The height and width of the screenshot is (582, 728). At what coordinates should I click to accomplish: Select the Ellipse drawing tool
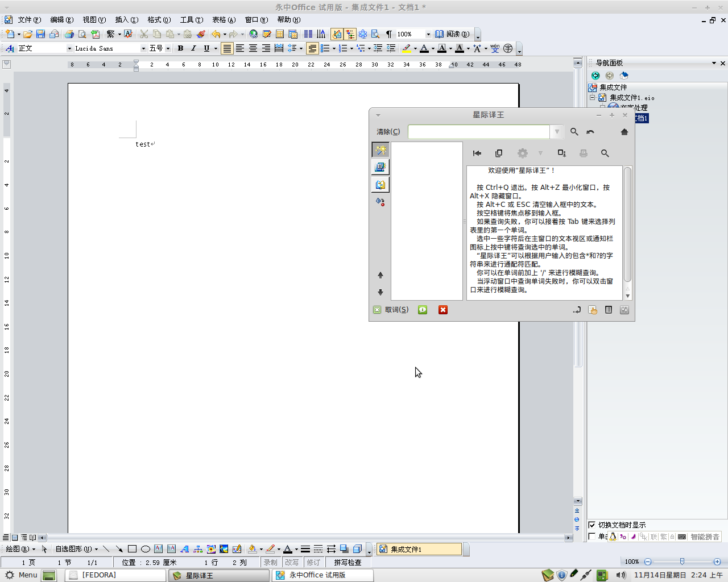tap(146, 549)
